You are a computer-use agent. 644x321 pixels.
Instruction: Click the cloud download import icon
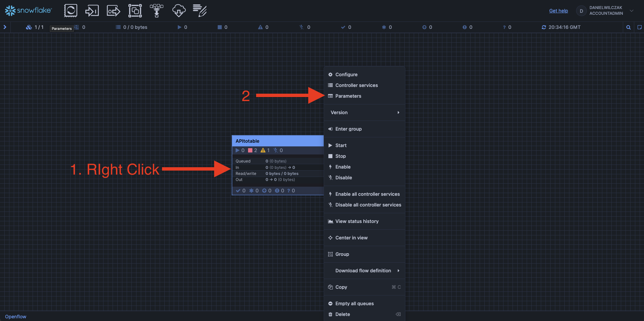[179, 11]
